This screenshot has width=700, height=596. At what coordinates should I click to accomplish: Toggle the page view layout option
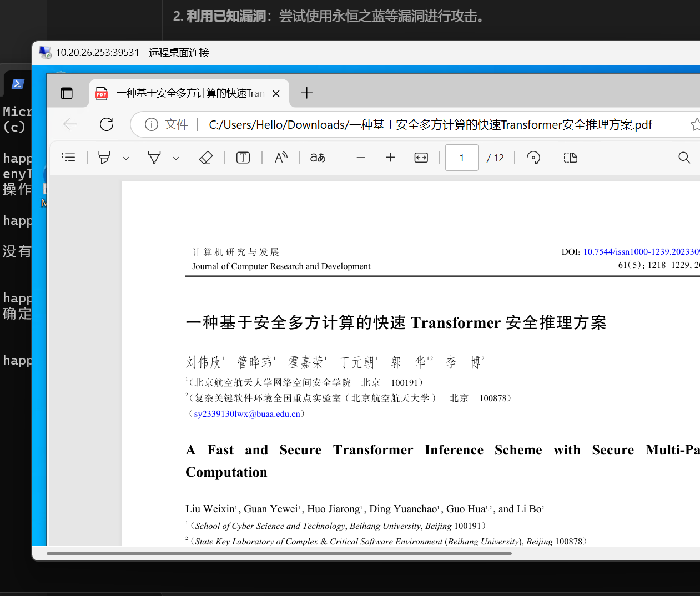coord(571,158)
